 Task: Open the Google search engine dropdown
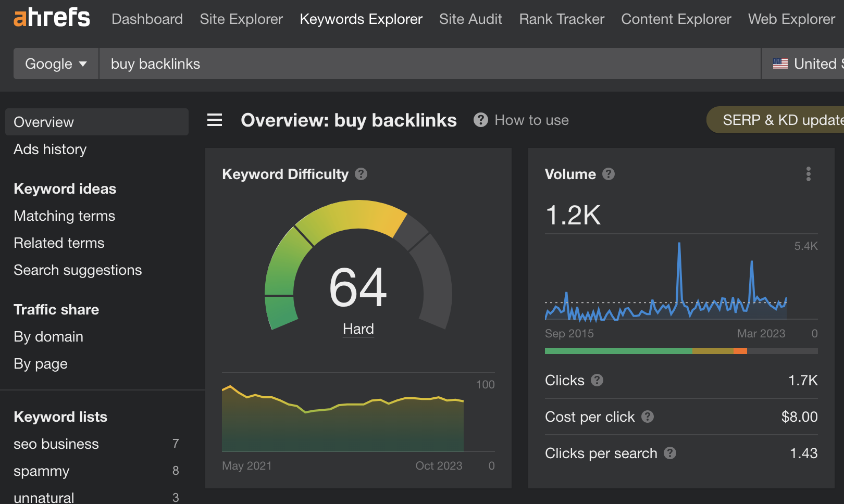coord(56,64)
